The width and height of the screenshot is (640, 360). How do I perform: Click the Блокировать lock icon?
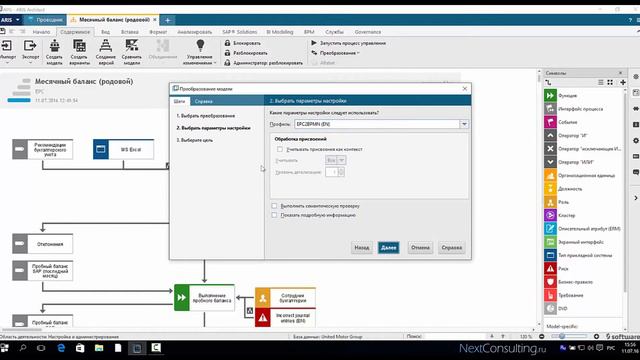[227, 43]
